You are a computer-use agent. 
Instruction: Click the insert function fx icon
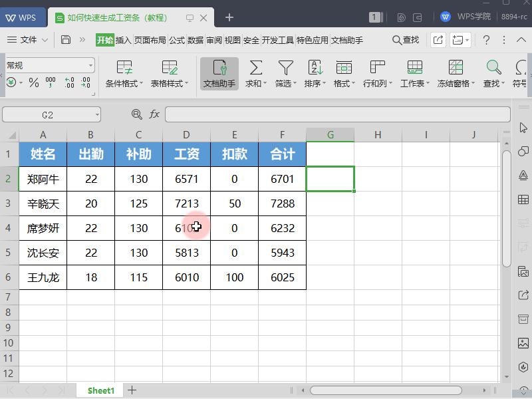[x=154, y=114]
